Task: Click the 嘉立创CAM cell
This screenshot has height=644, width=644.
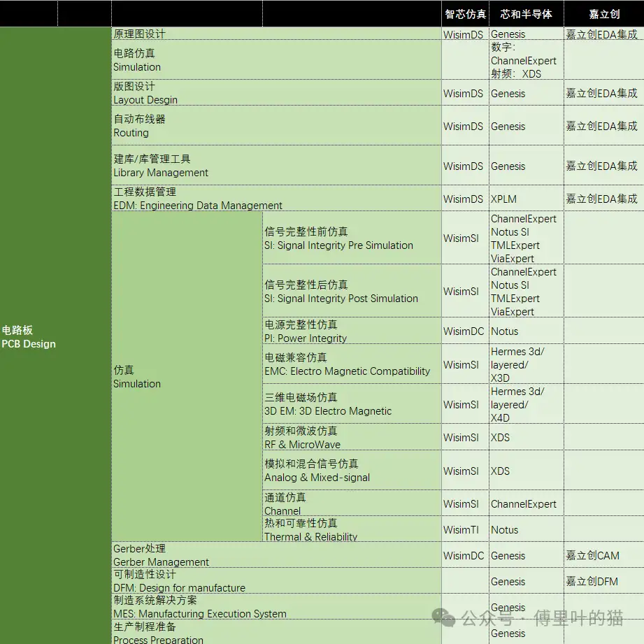Action: [603, 555]
